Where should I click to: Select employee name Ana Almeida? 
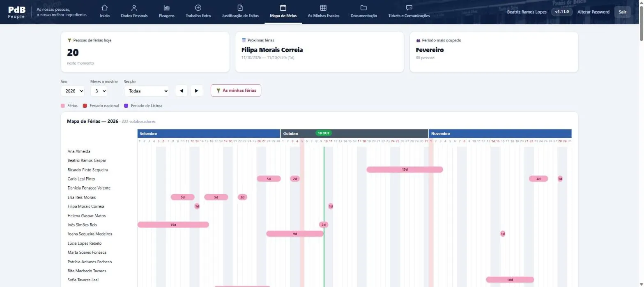click(79, 151)
